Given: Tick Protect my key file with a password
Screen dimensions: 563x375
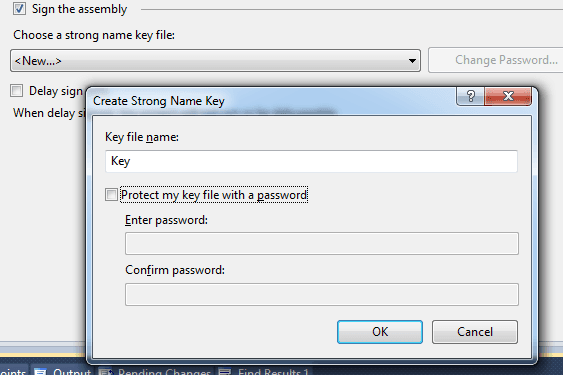Looking at the screenshot, I should [x=111, y=195].
